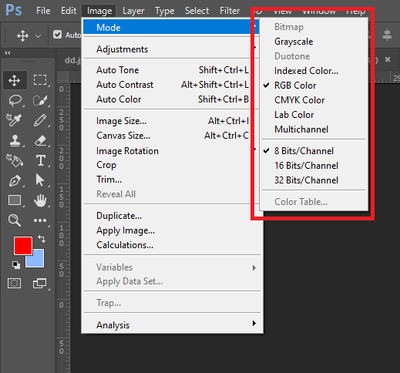Expand the Image Rotation submenu
Viewport: 400px width, 373px height.
pyautogui.click(x=172, y=151)
